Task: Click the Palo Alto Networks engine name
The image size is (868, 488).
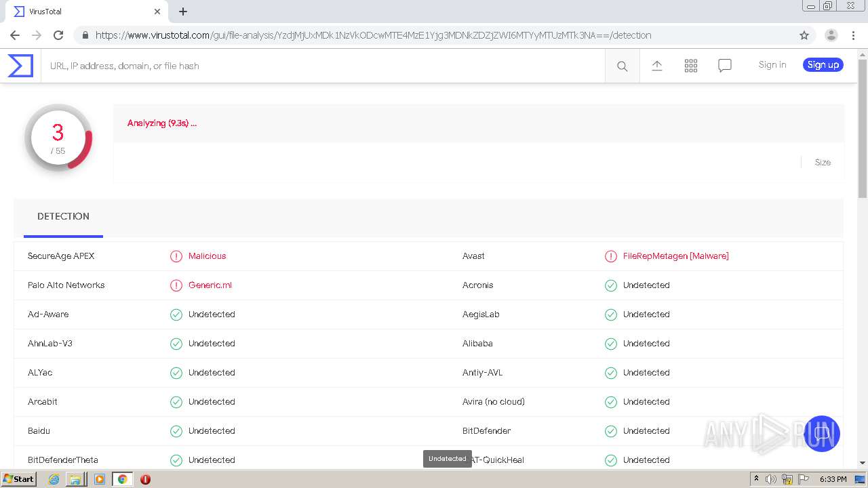Action: tap(66, 285)
